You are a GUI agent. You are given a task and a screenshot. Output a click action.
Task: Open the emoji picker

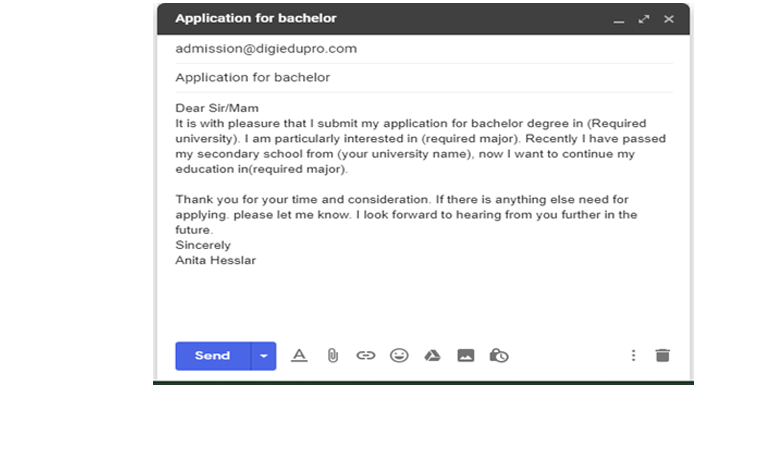[399, 355]
